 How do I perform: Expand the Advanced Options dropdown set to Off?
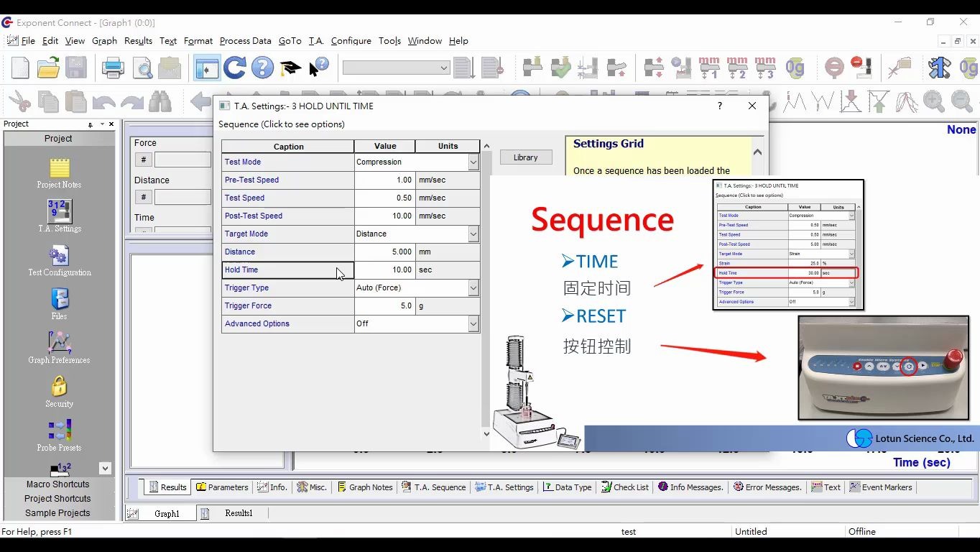pos(475,323)
